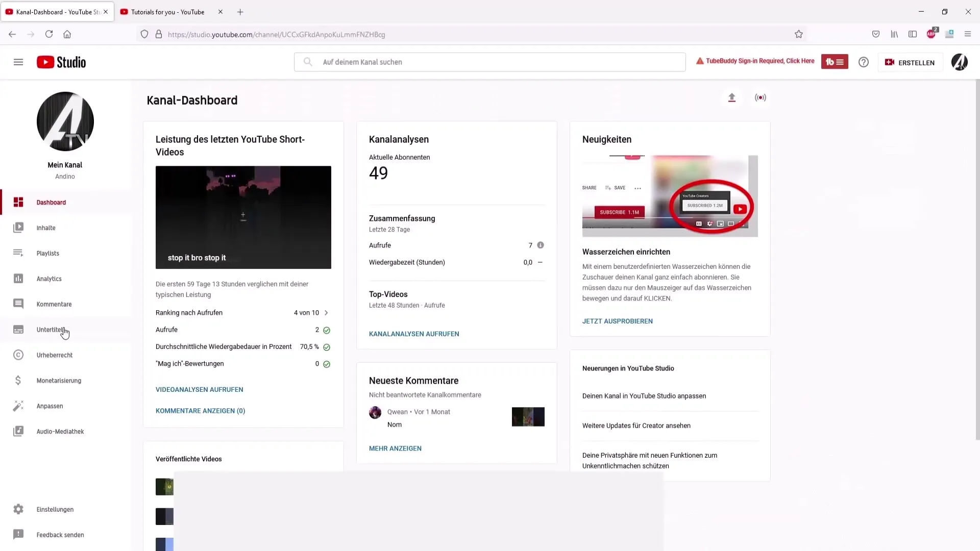The image size is (980, 551).
Task: Select the Urheberrecht sidebar icon
Action: [18, 355]
